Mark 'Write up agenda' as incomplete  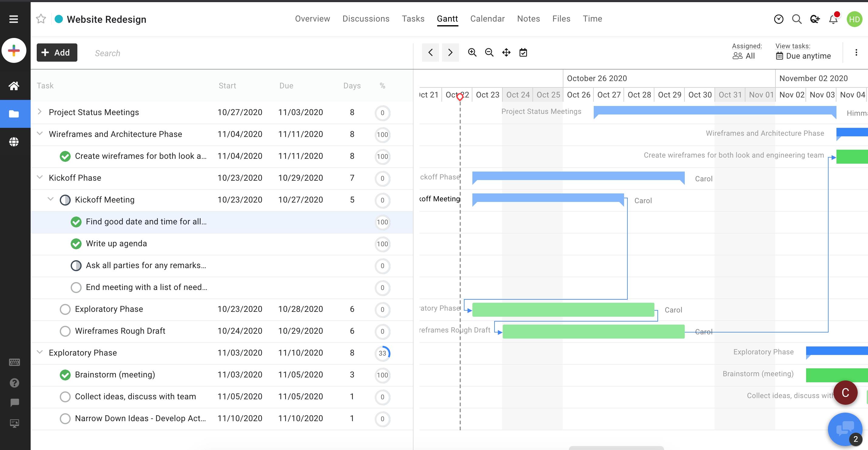tap(76, 244)
